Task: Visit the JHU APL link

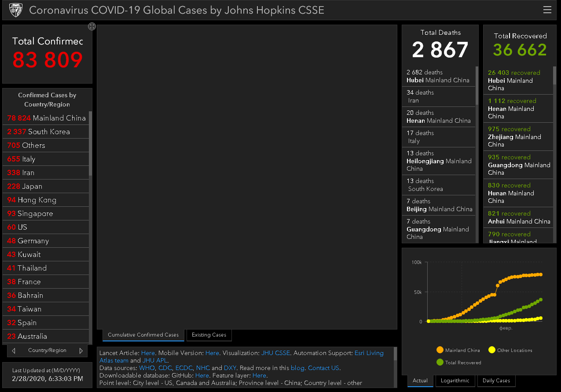Action: pyautogui.click(x=155, y=360)
